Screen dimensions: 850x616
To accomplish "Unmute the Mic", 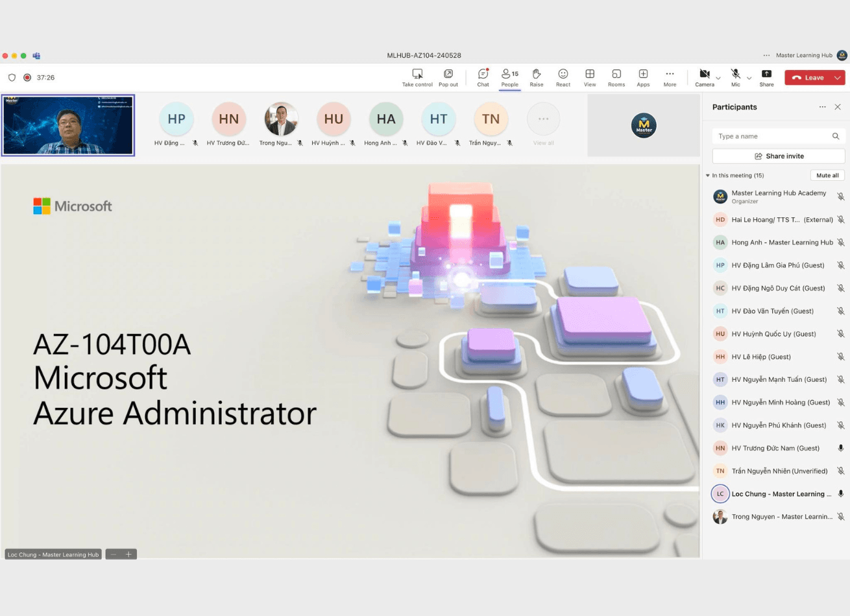I will tap(736, 78).
